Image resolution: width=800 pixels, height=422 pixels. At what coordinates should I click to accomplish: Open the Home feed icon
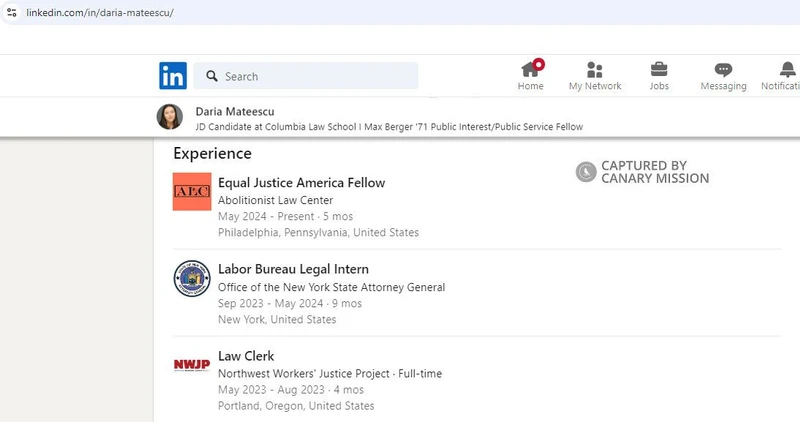point(530,69)
